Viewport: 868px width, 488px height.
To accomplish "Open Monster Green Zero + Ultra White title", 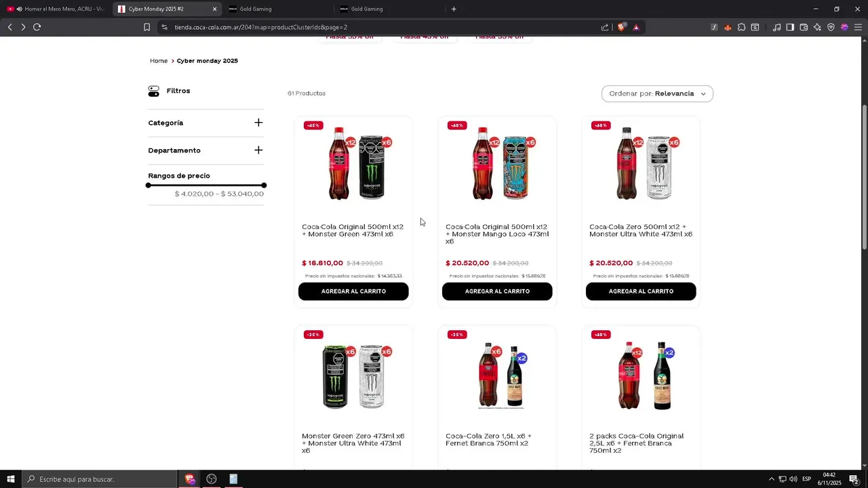I will (x=353, y=443).
